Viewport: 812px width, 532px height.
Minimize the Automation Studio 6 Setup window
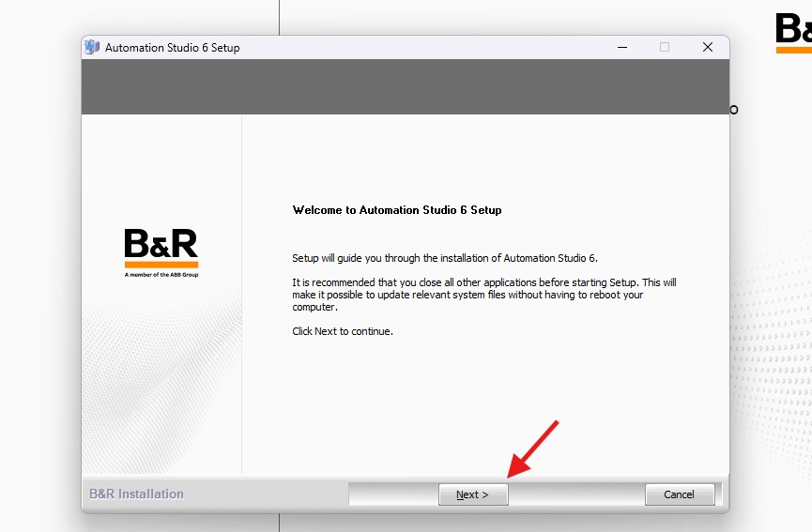[x=622, y=47]
